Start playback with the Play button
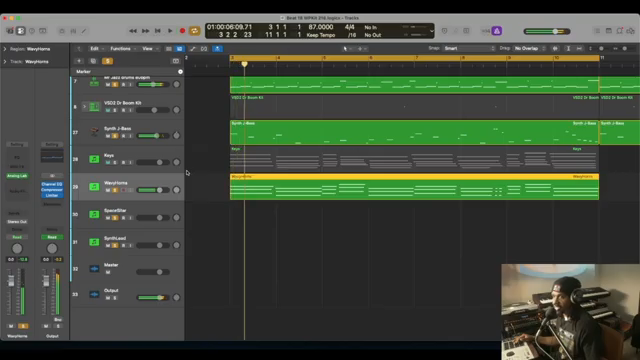The width and height of the screenshot is (640, 360). [170, 31]
